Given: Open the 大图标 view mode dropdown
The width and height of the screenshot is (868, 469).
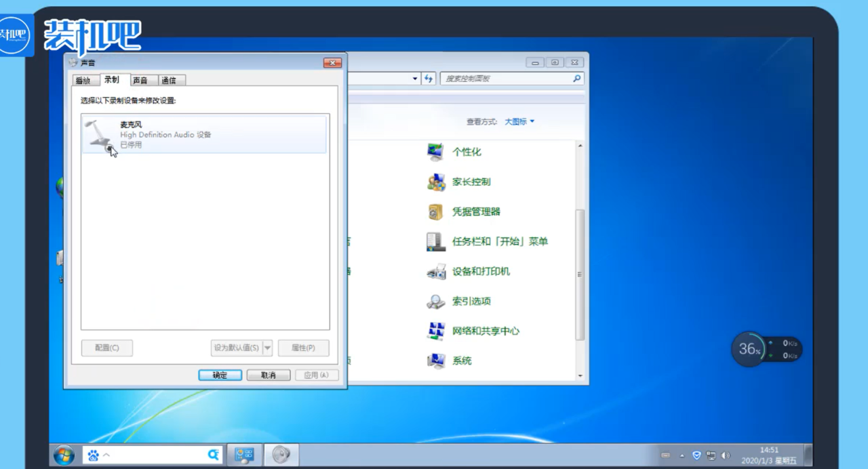Looking at the screenshot, I should pyautogui.click(x=519, y=122).
